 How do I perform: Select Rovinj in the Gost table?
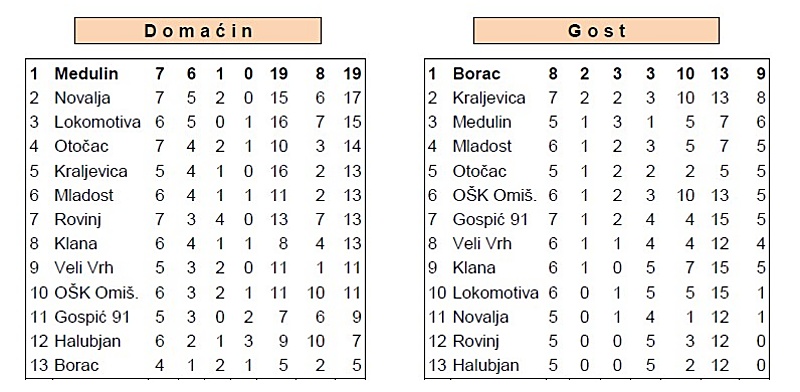tap(476, 341)
